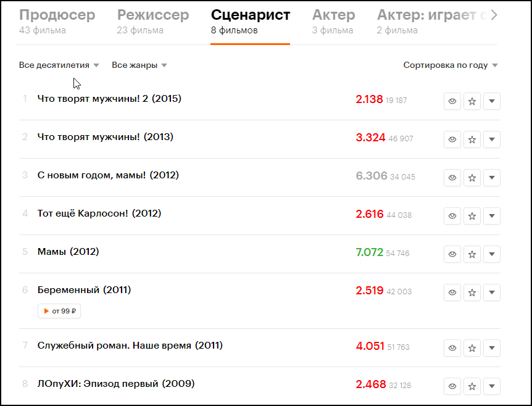Mark "Что творят мужчины! 2" as watched (eye icon)
The height and width of the screenshot is (406, 532).
pyautogui.click(x=452, y=101)
